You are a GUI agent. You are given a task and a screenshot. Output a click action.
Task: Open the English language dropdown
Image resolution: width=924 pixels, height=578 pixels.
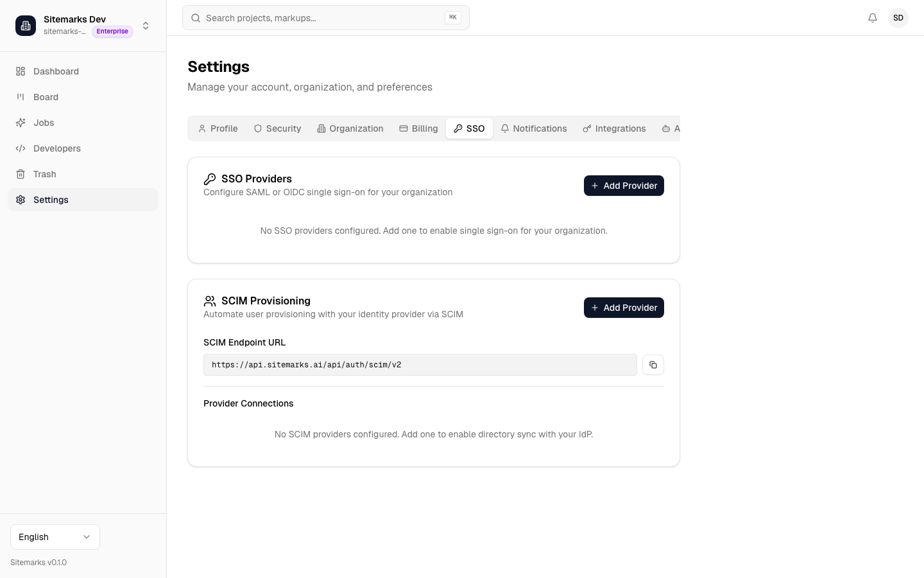coord(55,537)
